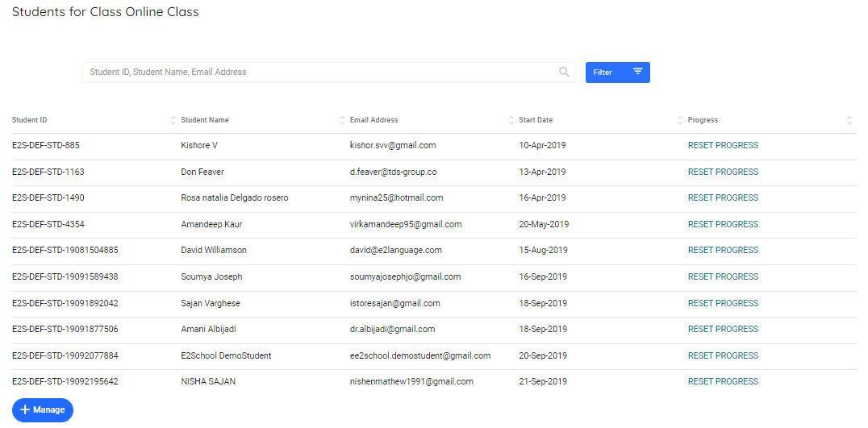Reset progress for E2School DemoStudent
This screenshot has width=868, height=428.
coord(723,355)
